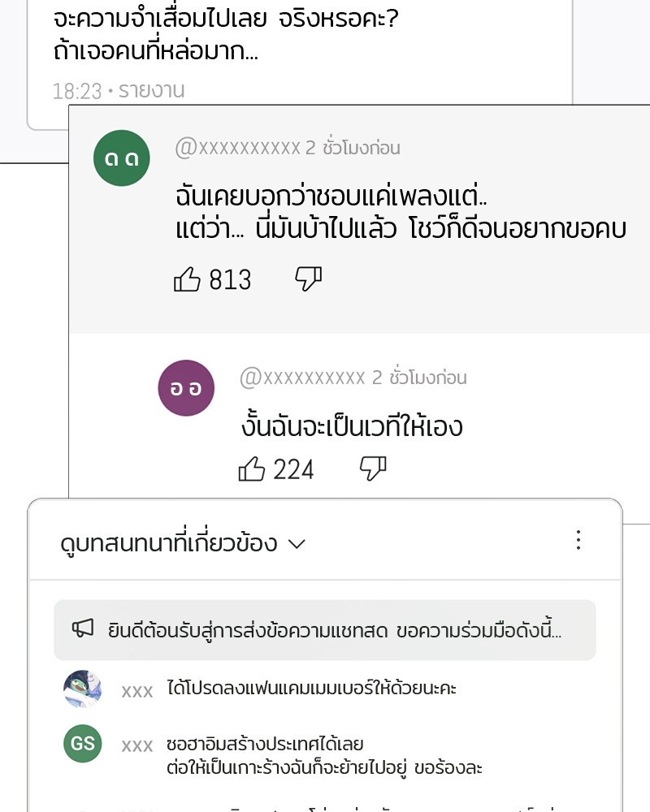Click the illustrated chat user avatar

[x=82, y=689]
